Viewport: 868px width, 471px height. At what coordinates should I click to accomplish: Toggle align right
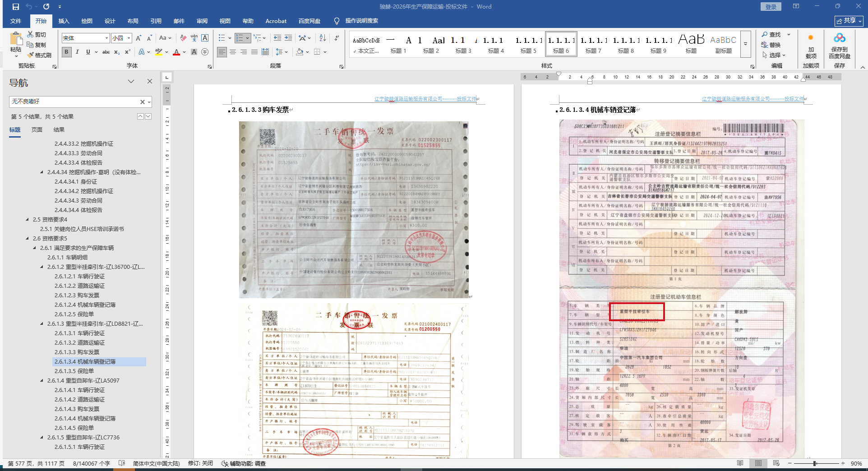point(244,52)
